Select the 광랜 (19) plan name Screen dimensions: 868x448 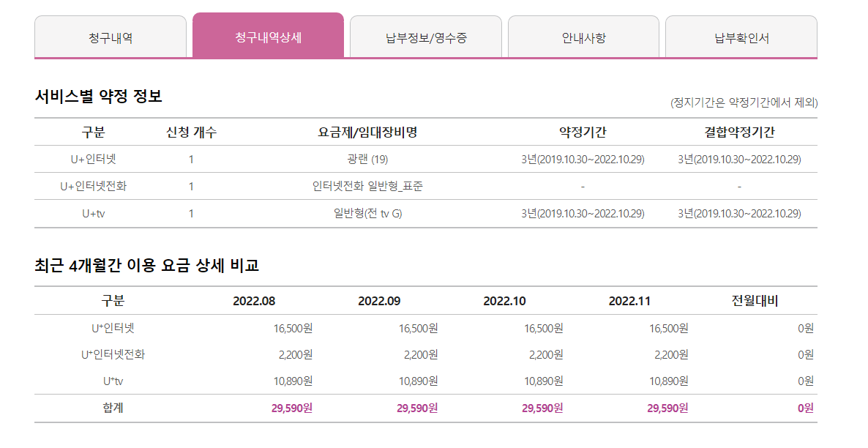tap(367, 159)
